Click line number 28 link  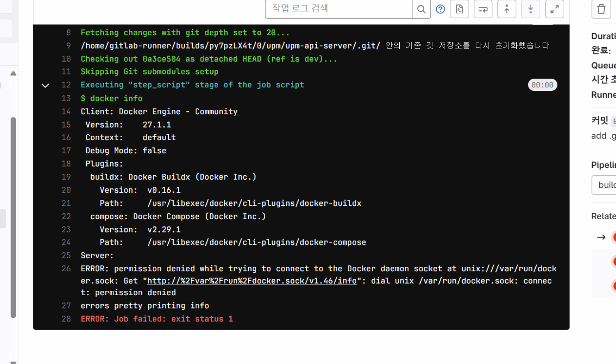(x=66, y=319)
